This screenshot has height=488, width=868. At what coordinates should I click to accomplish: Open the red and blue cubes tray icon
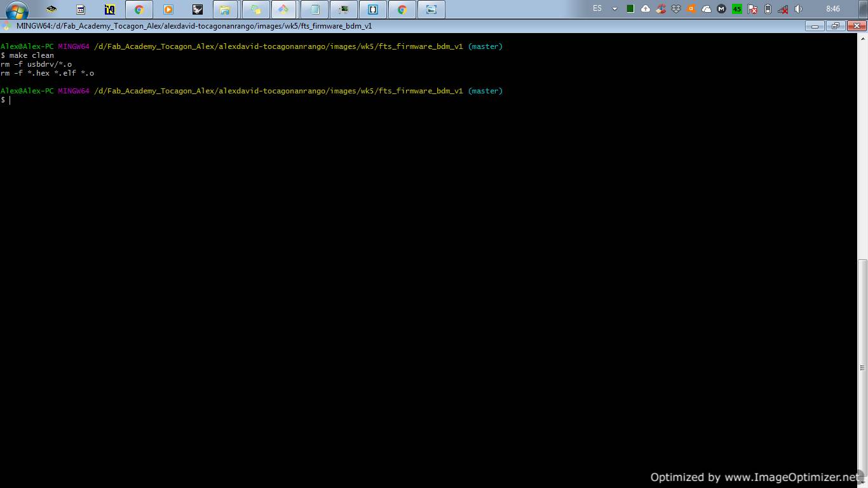click(x=661, y=9)
